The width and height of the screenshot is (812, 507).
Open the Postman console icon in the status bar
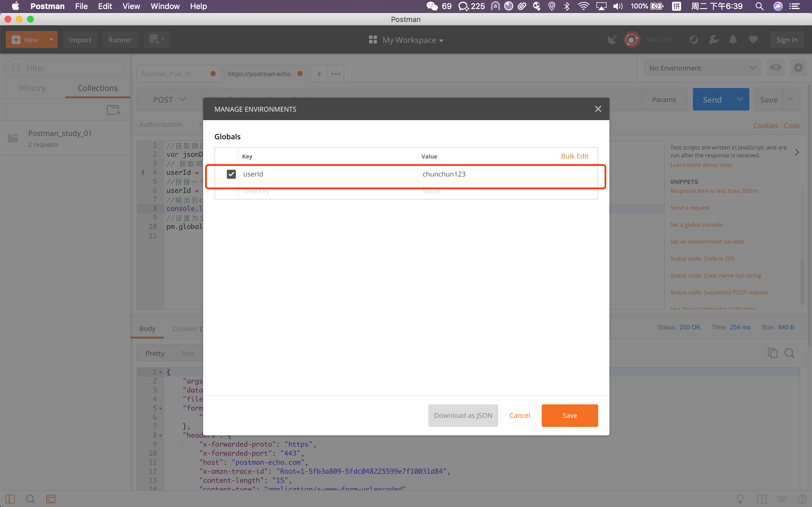click(x=51, y=499)
